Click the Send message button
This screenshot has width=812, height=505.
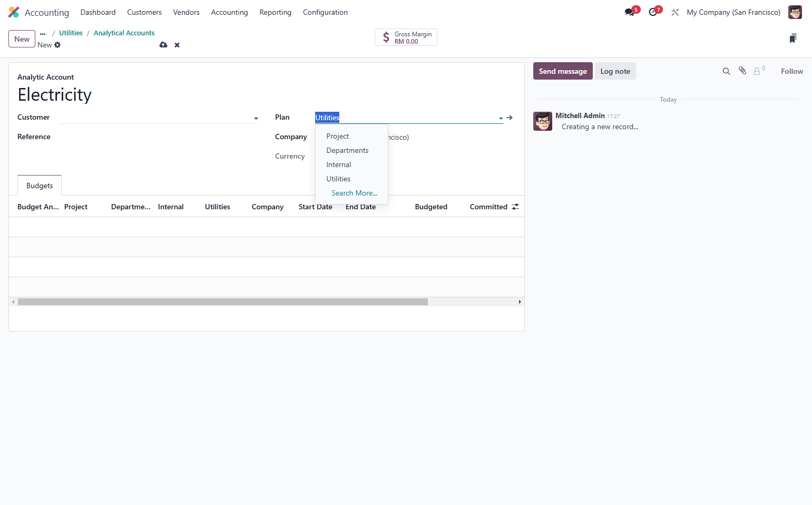563,71
